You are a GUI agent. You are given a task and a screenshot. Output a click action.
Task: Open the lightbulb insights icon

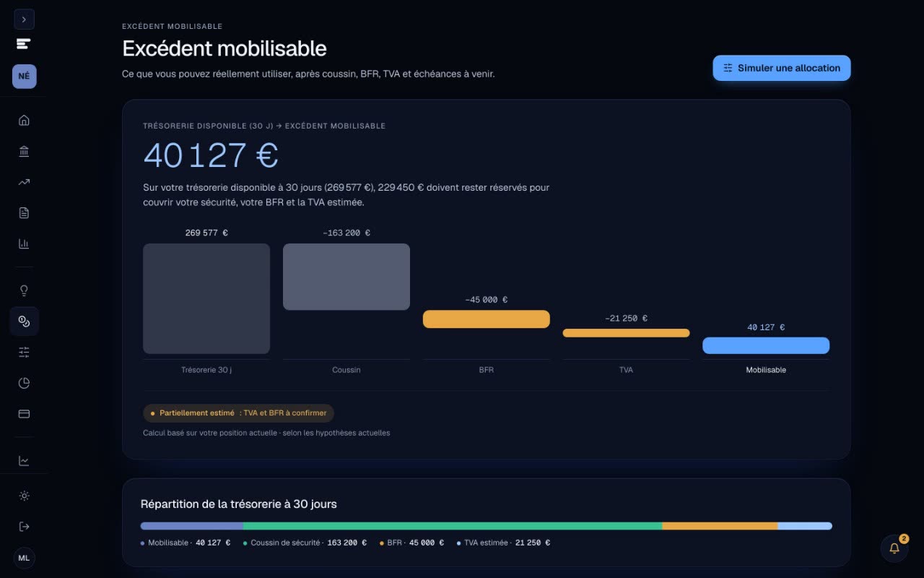click(24, 290)
